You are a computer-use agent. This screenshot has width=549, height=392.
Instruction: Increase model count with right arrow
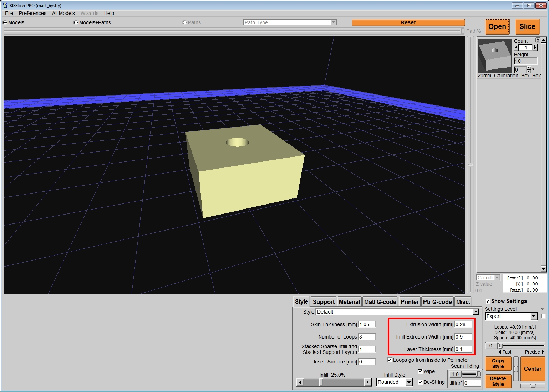pos(535,47)
